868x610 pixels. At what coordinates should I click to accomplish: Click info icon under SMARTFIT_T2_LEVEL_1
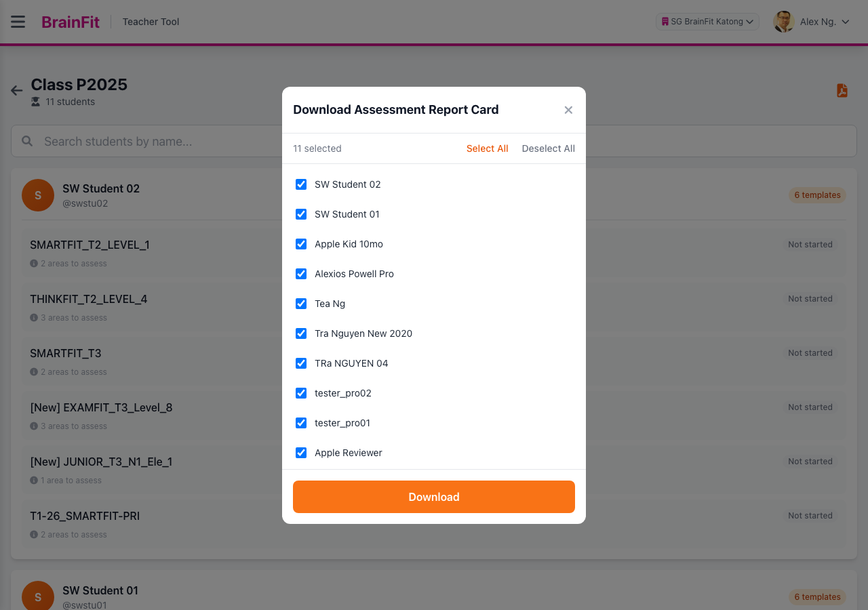[x=34, y=264]
